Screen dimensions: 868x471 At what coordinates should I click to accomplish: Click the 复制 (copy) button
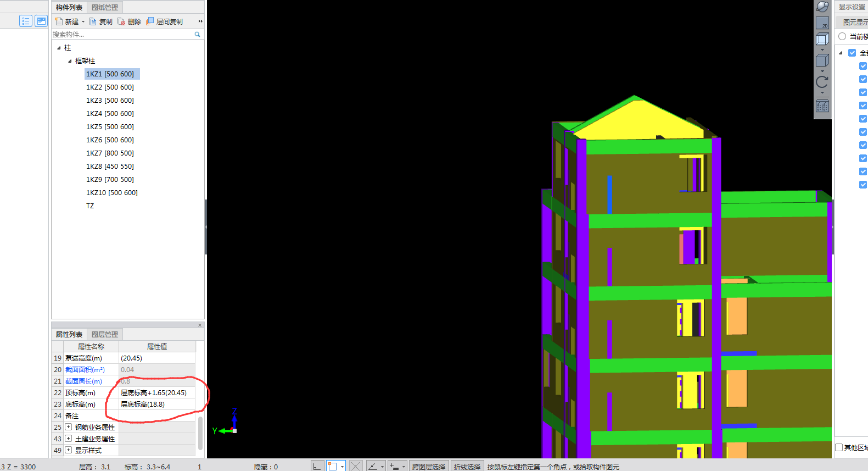[101, 21]
